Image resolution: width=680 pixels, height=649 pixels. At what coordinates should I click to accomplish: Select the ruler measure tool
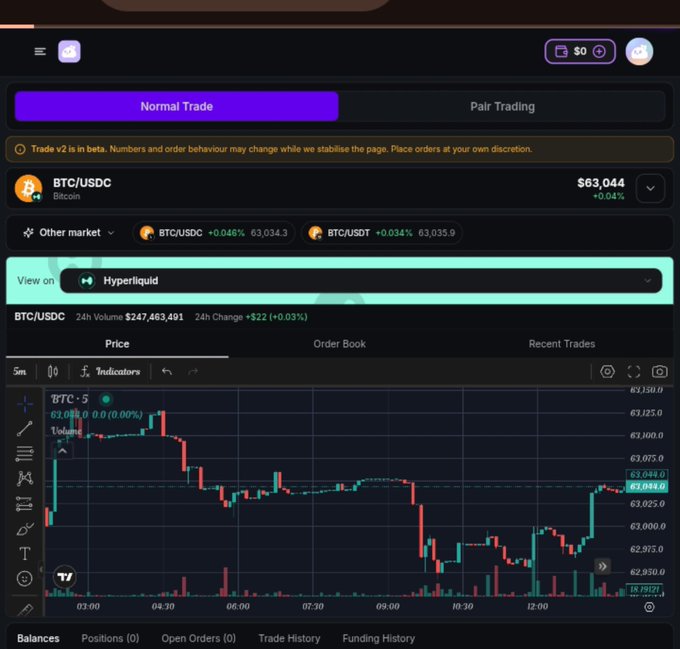(25, 609)
